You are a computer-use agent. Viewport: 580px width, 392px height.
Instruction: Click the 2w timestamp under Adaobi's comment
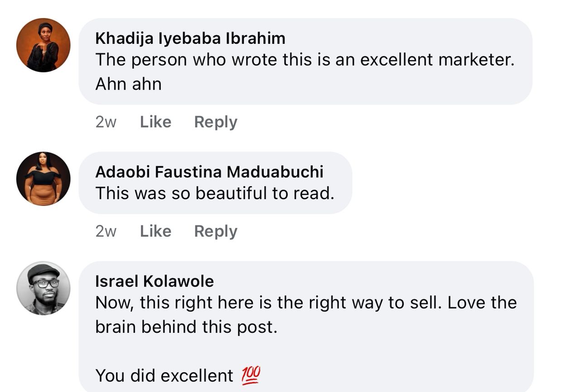click(106, 231)
